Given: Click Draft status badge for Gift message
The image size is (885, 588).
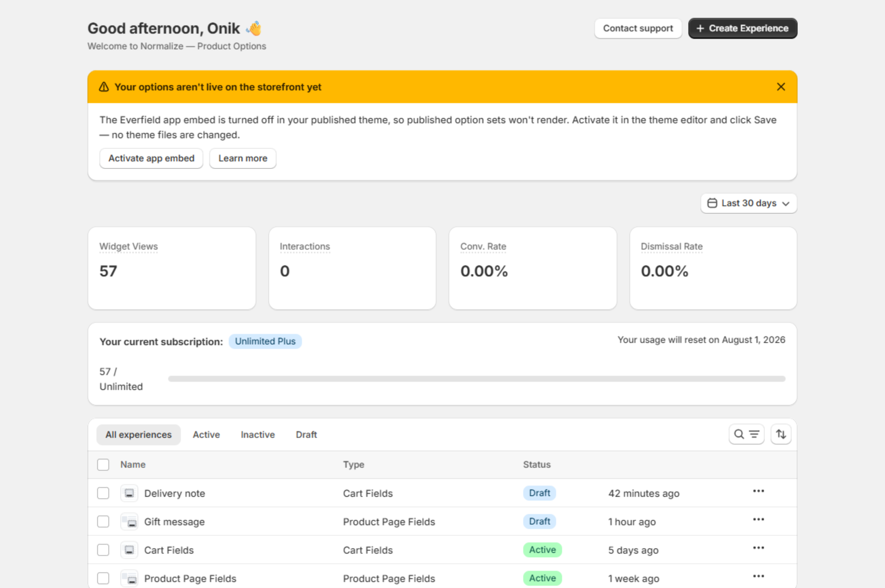Looking at the screenshot, I should point(539,522).
